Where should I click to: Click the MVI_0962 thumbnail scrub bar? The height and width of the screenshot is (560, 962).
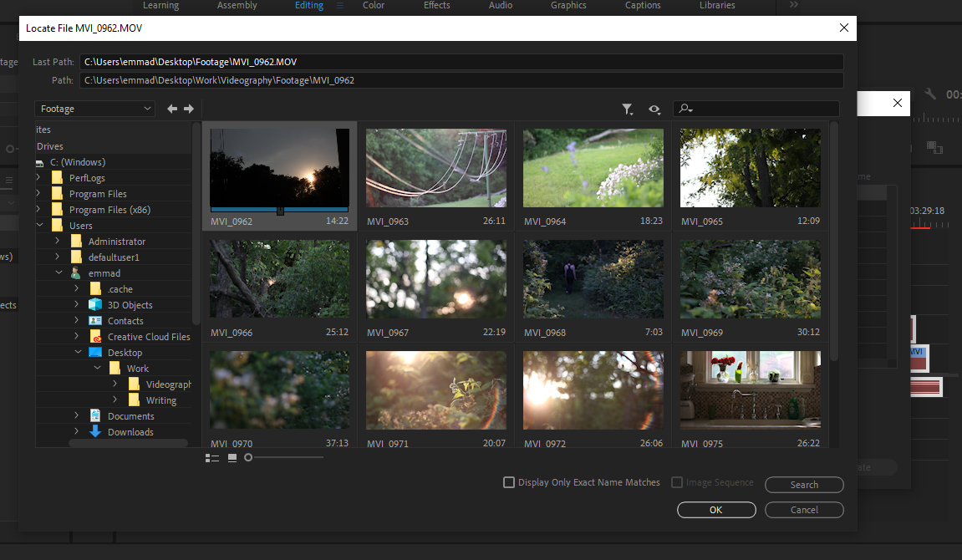pos(280,211)
